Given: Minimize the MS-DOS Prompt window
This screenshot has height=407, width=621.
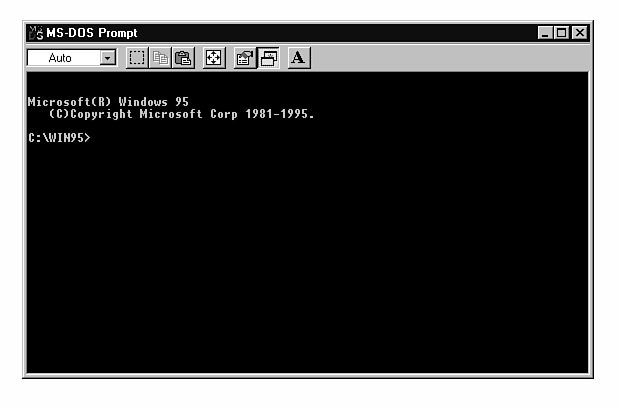Looking at the screenshot, I should point(545,33).
